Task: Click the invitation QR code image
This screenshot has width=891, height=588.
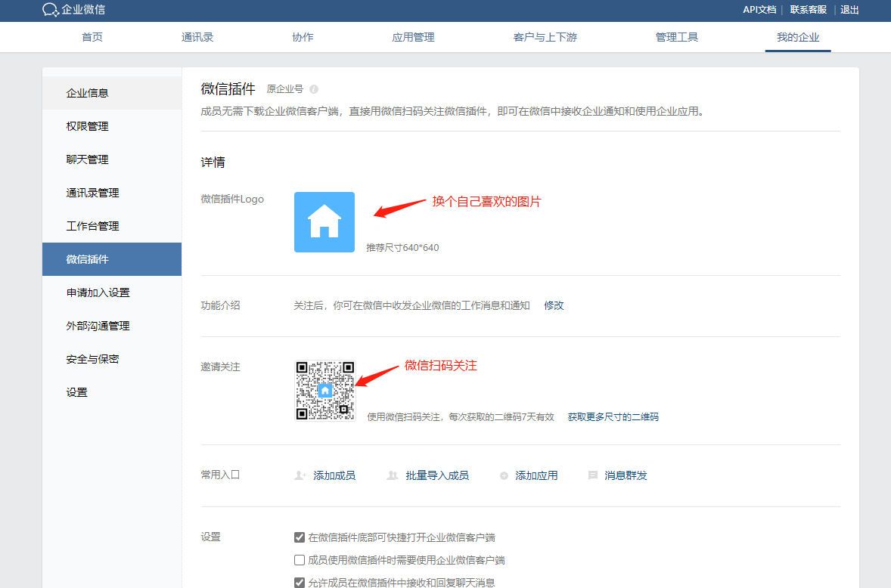Action: pos(324,389)
